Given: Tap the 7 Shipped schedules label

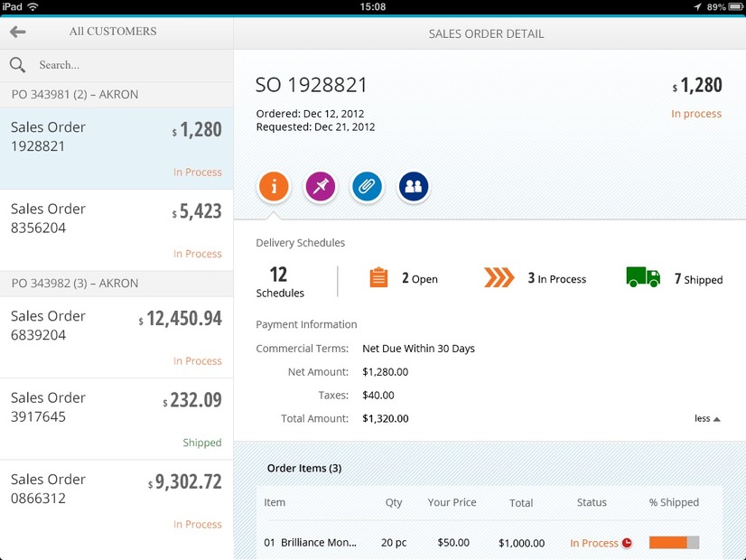Looking at the screenshot, I should click(x=698, y=279).
